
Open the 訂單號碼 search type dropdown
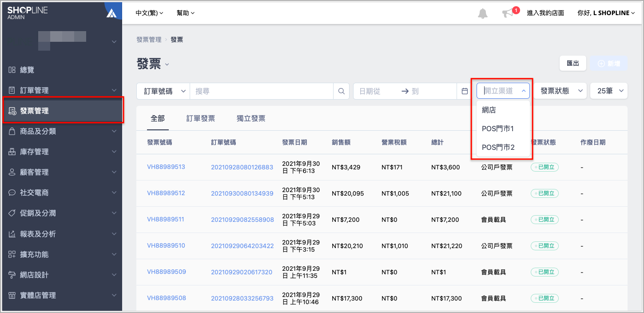point(163,91)
